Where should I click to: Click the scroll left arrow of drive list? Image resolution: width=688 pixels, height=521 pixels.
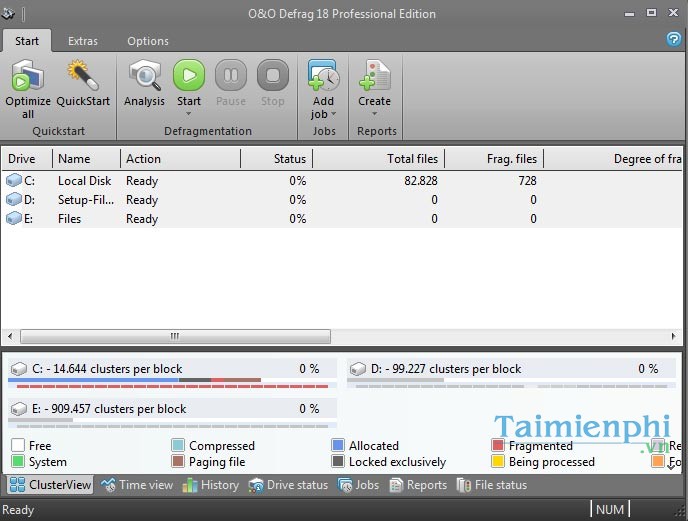[x=10, y=336]
